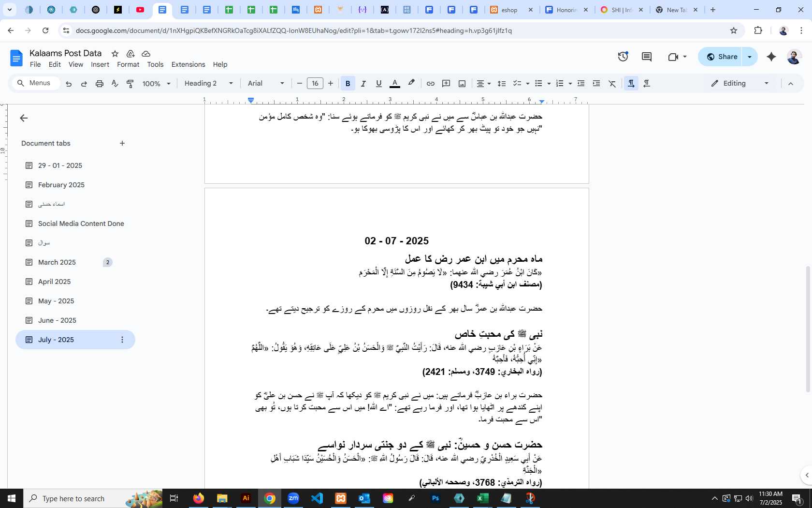Click the Redo icon in toolbar

84,84
